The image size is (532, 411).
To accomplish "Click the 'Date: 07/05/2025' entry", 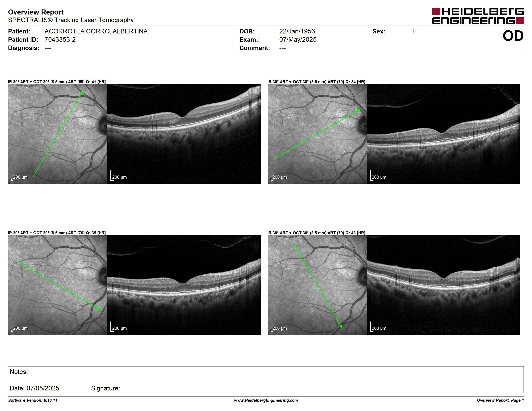I will [x=34, y=388].
